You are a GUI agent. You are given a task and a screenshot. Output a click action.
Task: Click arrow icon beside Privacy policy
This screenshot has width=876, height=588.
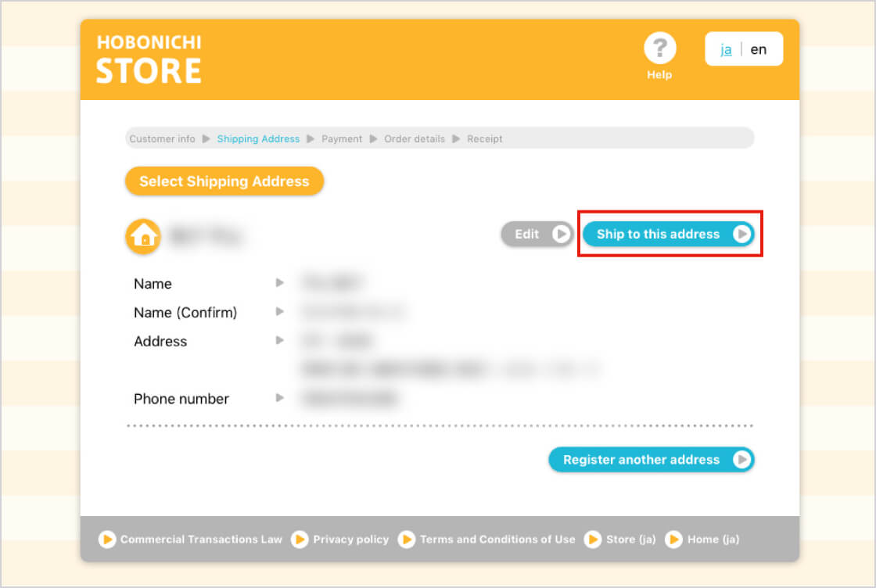(300, 540)
